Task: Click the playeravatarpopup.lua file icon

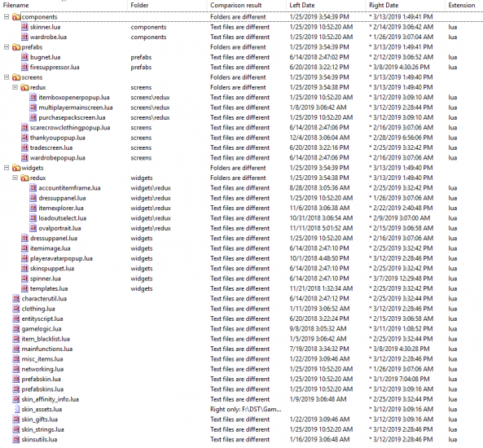Action: coord(24,258)
